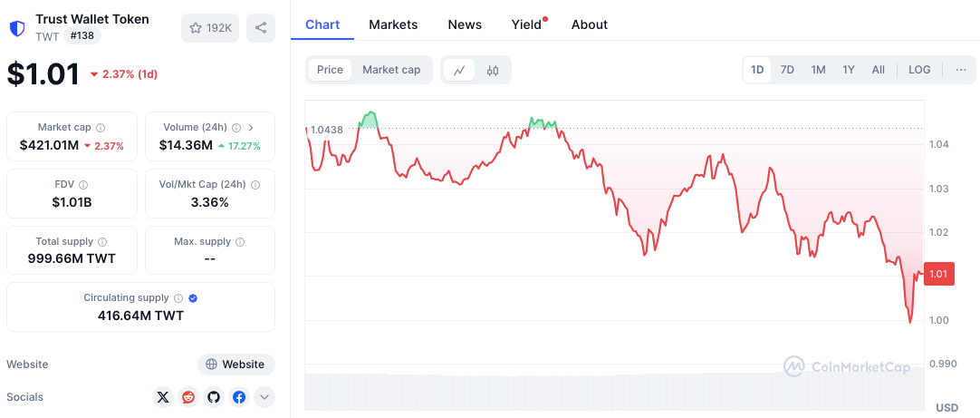Open the GitHub social link
Image resolution: width=980 pixels, height=418 pixels.
214,397
